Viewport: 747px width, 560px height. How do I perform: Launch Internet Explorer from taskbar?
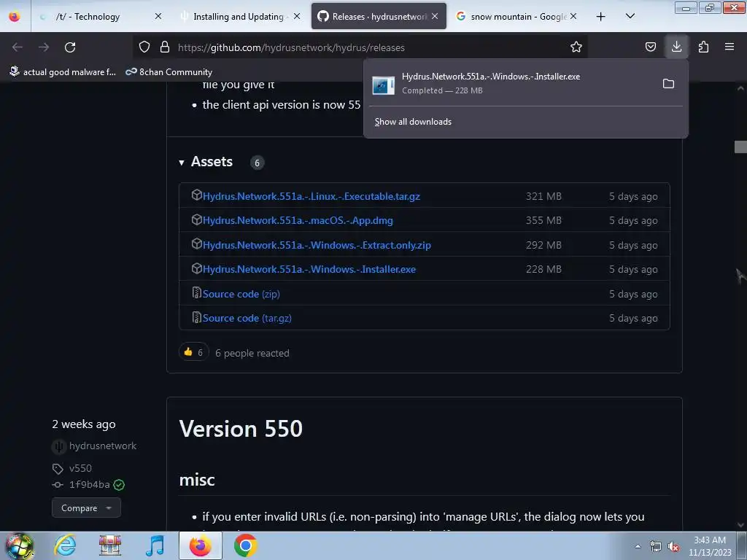65,545
